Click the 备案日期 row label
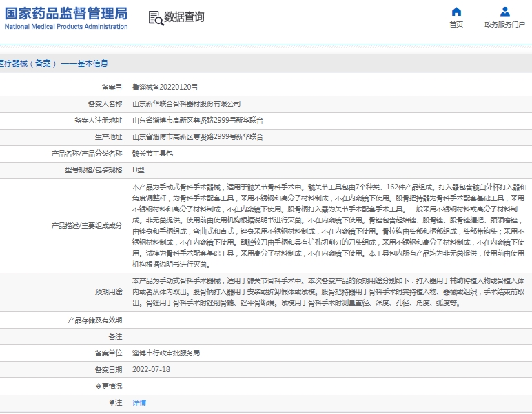Screen dimensions: 532x414 (x=109, y=370)
